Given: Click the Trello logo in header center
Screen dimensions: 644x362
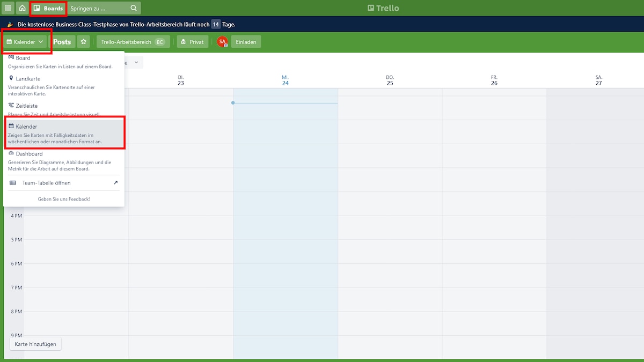Looking at the screenshot, I should click(x=383, y=8).
